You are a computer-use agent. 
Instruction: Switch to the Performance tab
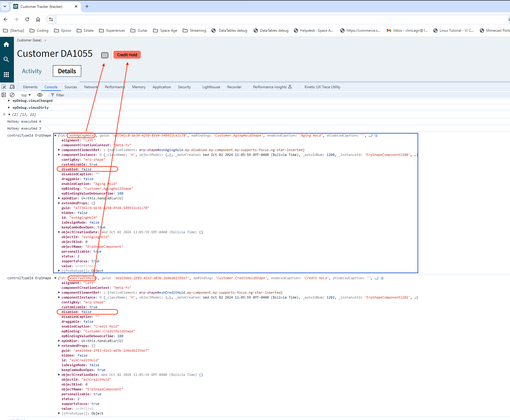115,87
